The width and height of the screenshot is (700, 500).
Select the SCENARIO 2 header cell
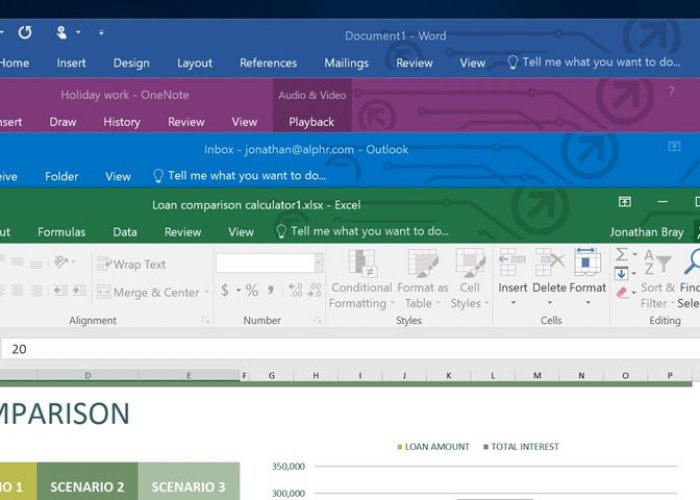(87, 488)
